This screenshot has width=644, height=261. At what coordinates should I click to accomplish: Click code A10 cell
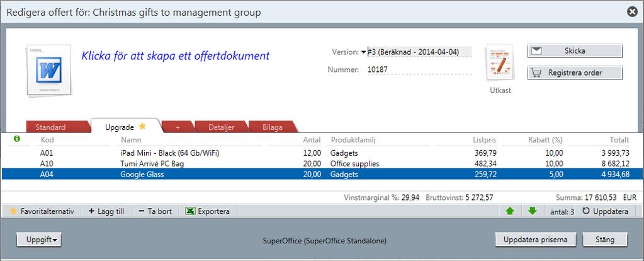[47, 163]
